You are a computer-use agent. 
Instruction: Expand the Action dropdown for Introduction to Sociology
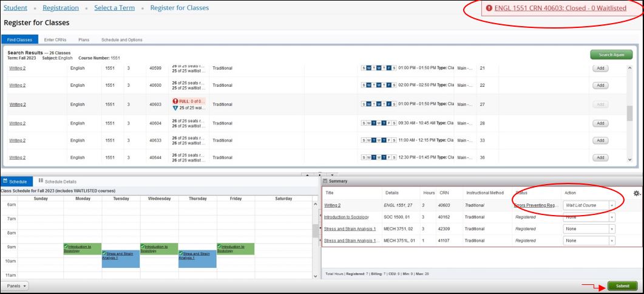click(x=611, y=217)
